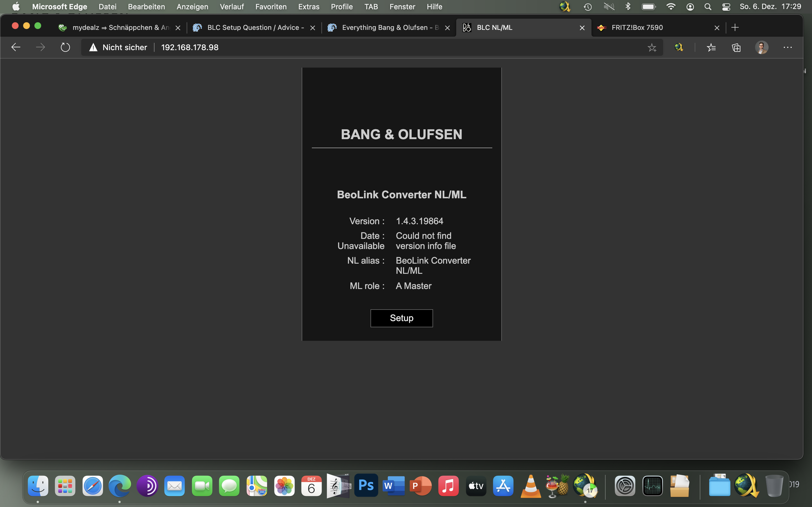Open the Settings and more ellipsis menu
Image resolution: width=812 pixels, height=507 pixels.
tap(787, 47)
